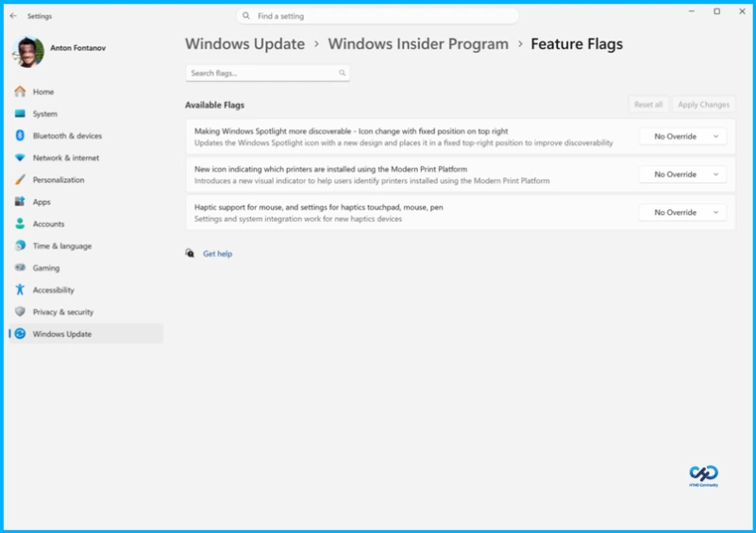This screenshot has width=756, height=533.
Task: Click the Accessibility figure icon
Action: [20, 290]
